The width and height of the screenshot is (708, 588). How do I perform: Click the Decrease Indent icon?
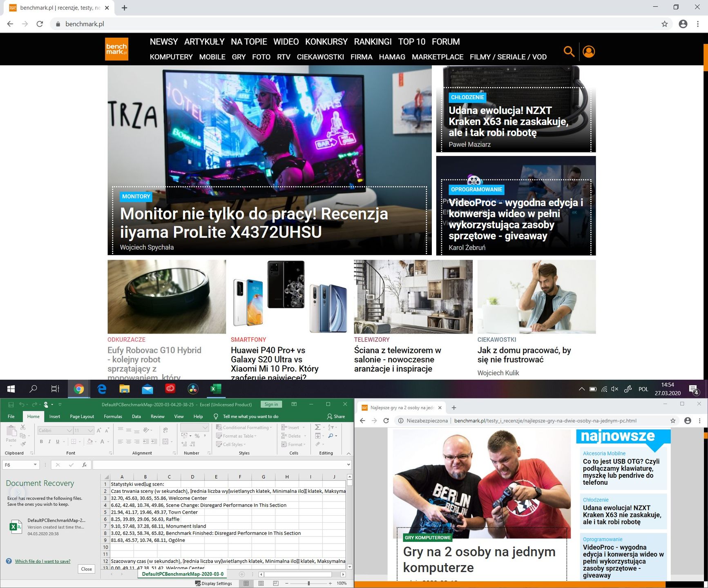(x=146, y=441)
